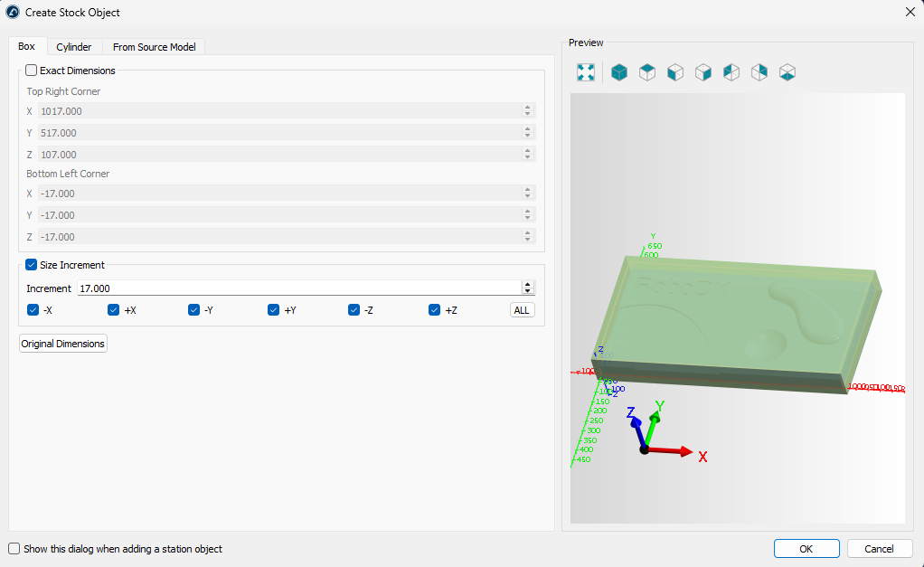Increase the Increment value with up arrow
Viewport: 924px width, 567px height.
tap(528, 285)
